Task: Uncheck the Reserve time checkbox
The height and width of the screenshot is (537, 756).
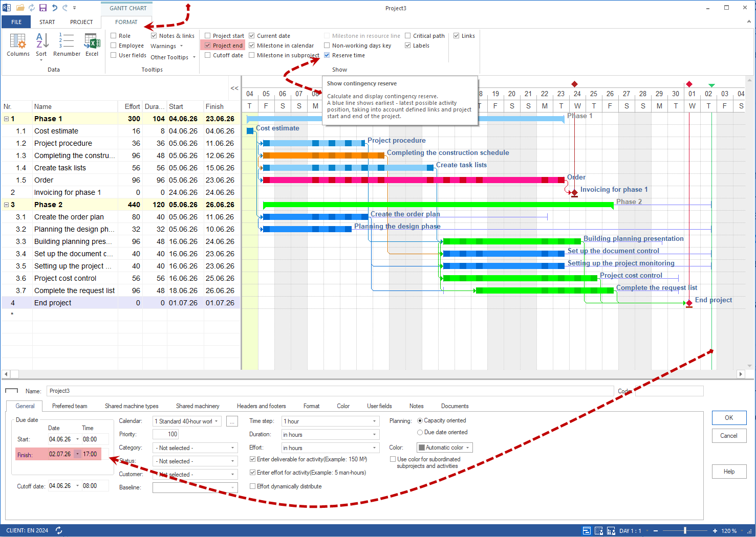Action: click(327, 55)
